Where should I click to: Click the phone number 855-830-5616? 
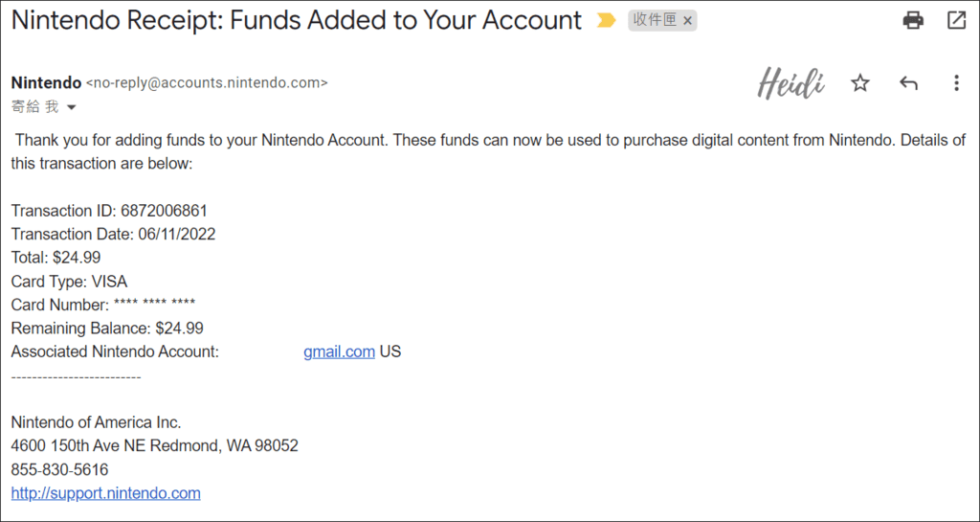(60, 469)
